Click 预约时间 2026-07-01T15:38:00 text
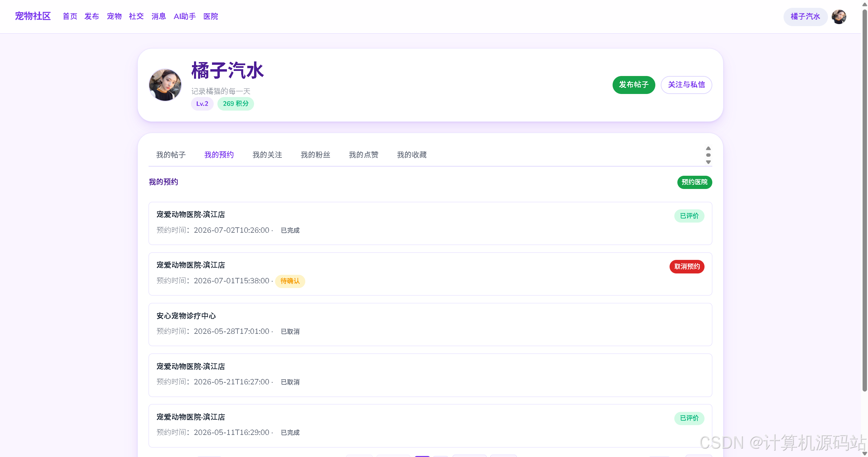 [x=213, y=281]
